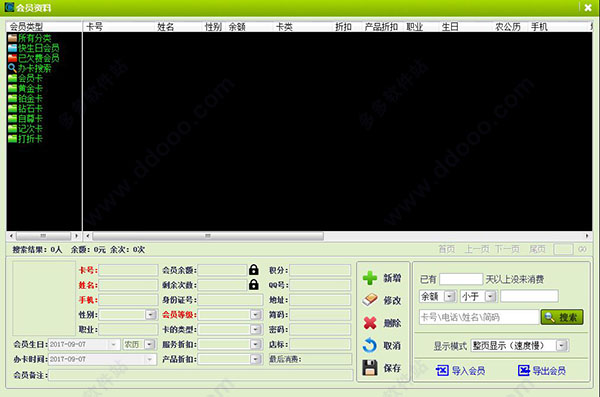Open the 小于 comparison dropdown
The width and height of the screenshot is (600, 397).
coord(490,296)
